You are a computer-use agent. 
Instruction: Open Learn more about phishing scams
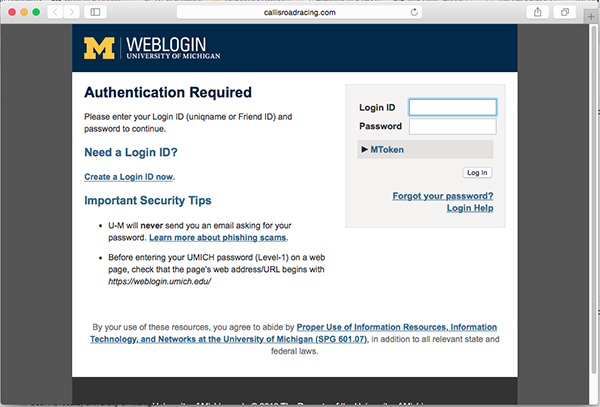(x=217, y=238)
